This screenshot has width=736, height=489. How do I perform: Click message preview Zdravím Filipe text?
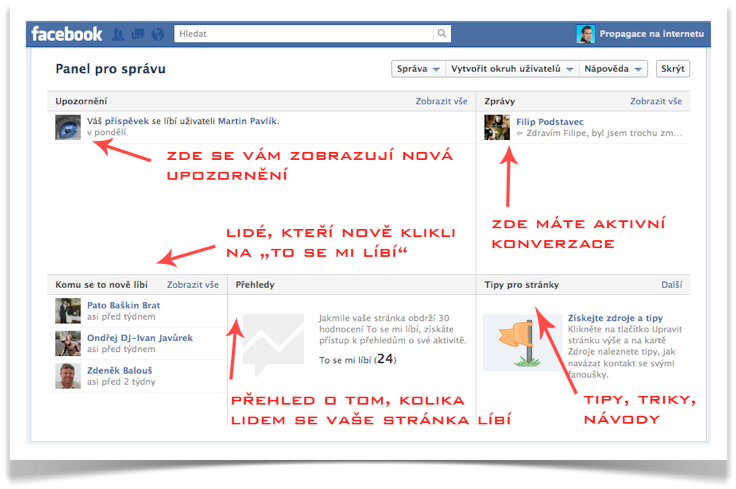604,133
